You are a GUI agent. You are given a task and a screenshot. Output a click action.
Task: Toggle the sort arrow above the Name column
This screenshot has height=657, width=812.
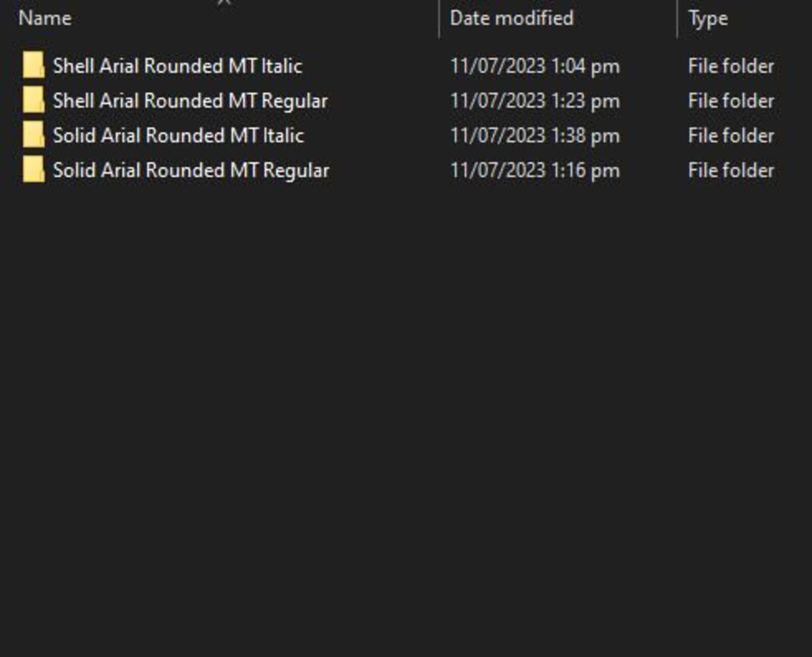coord(224,3)
